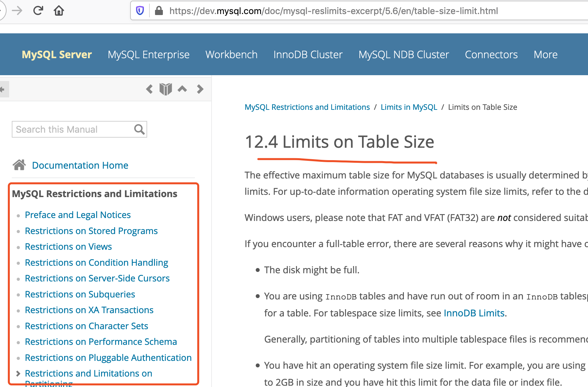Viewport: 588px width, 387px height.
Task: Open the manual start book icon
Action: 166,89
